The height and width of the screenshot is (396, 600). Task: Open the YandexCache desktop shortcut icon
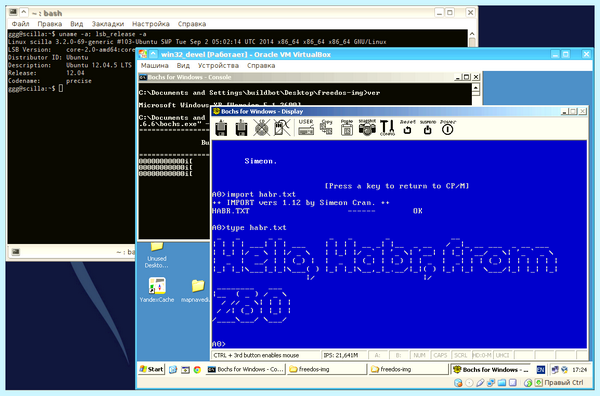tap(157, 290)
